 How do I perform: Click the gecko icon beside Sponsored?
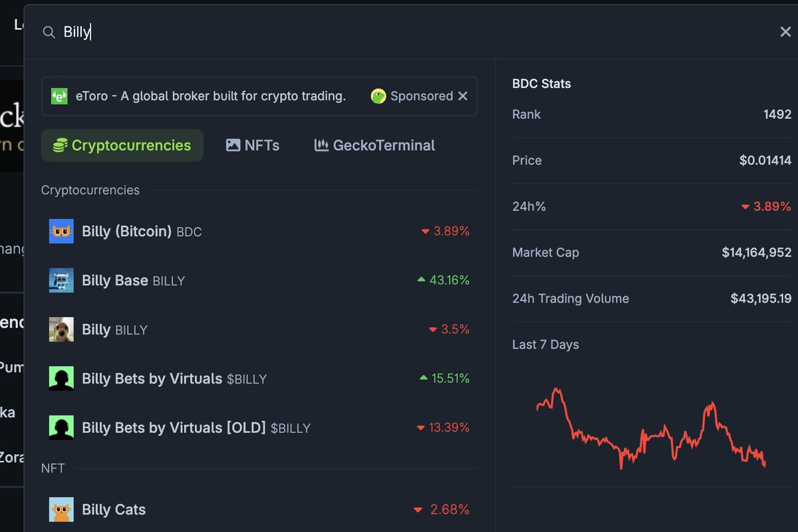click(378, 96)
